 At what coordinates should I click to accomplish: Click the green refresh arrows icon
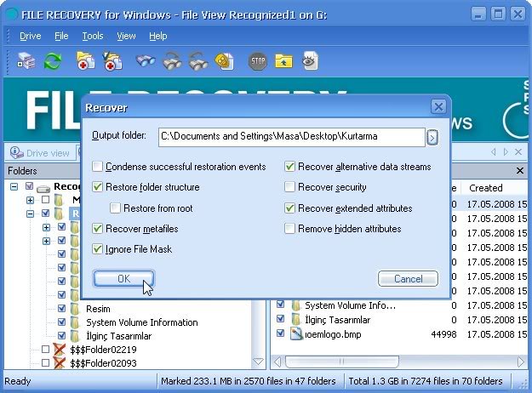[53, 61]
